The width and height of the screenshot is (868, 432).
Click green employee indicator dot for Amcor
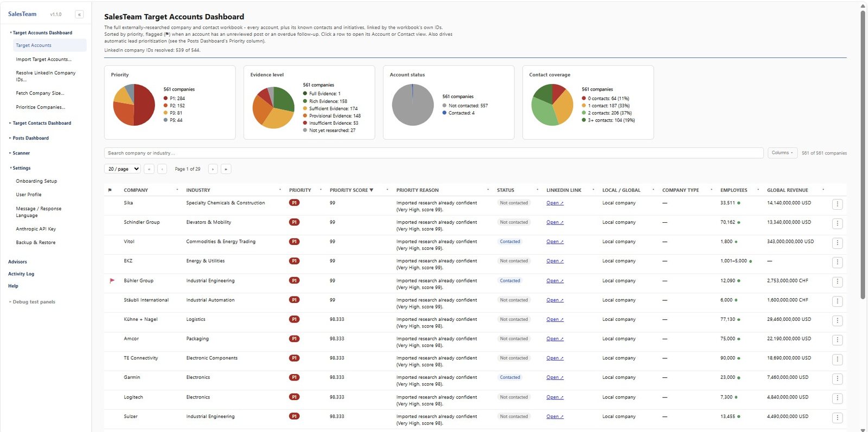pos(739,339)
